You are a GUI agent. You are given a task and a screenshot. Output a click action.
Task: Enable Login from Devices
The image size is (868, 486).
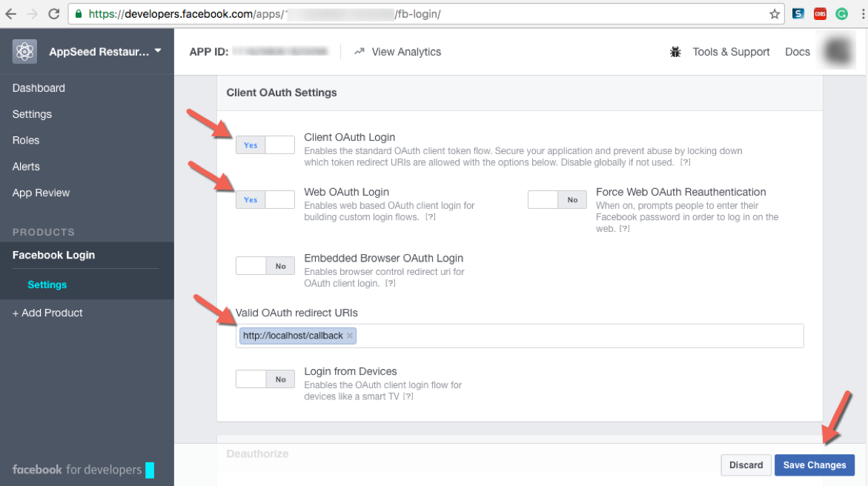click(x=265, y=379)
